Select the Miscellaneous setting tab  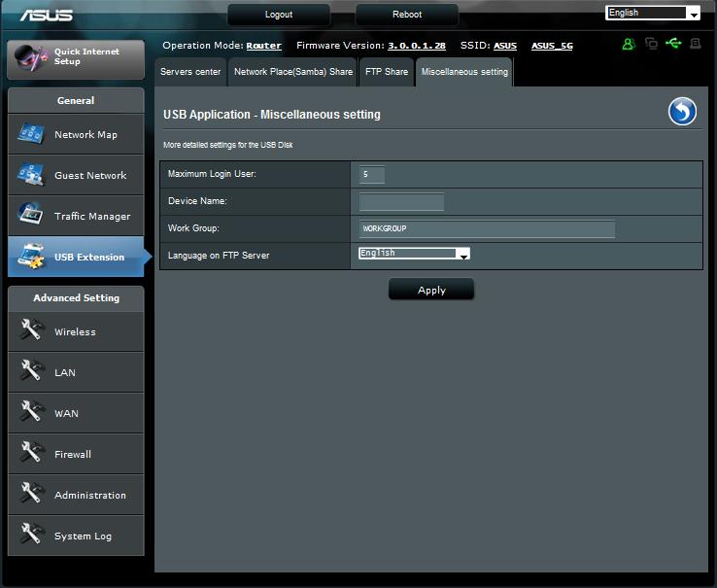tap(464, 72)
